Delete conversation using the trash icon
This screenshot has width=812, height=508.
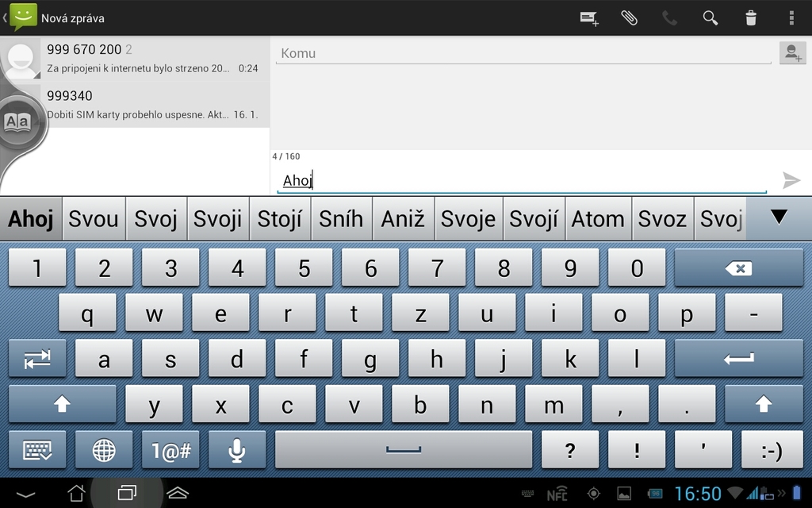(x=749, y=17)
